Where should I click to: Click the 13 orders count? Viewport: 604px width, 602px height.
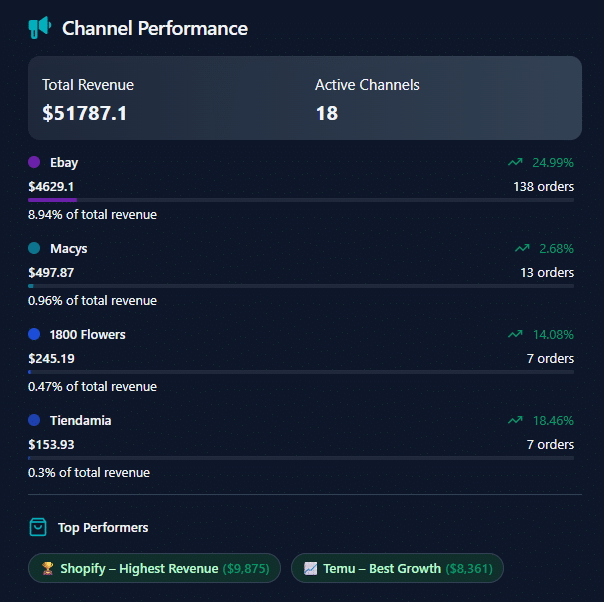[547, 272]
